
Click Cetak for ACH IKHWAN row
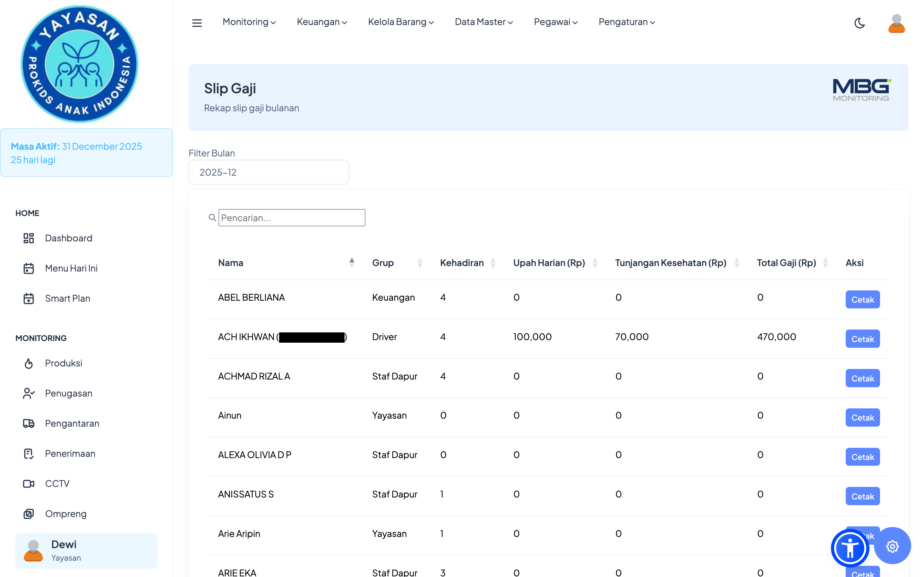[x=862, y=339]
